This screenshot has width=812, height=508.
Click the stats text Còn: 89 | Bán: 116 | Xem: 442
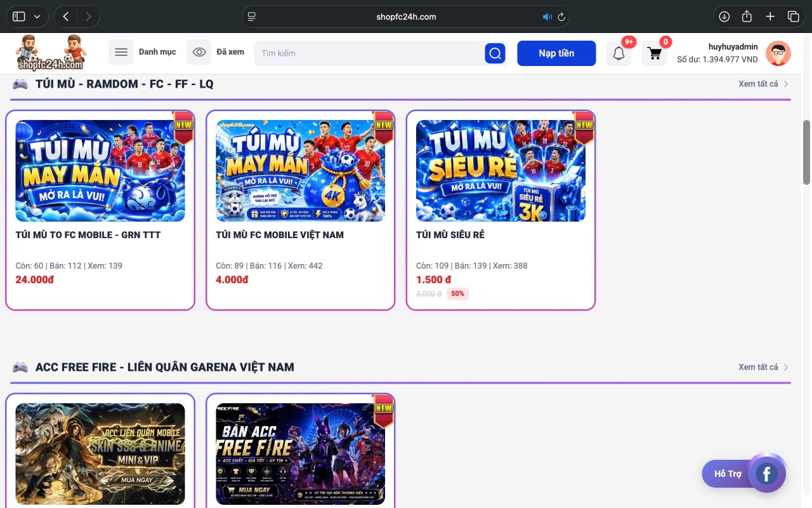pyautogui.click(x=269, y=265)
